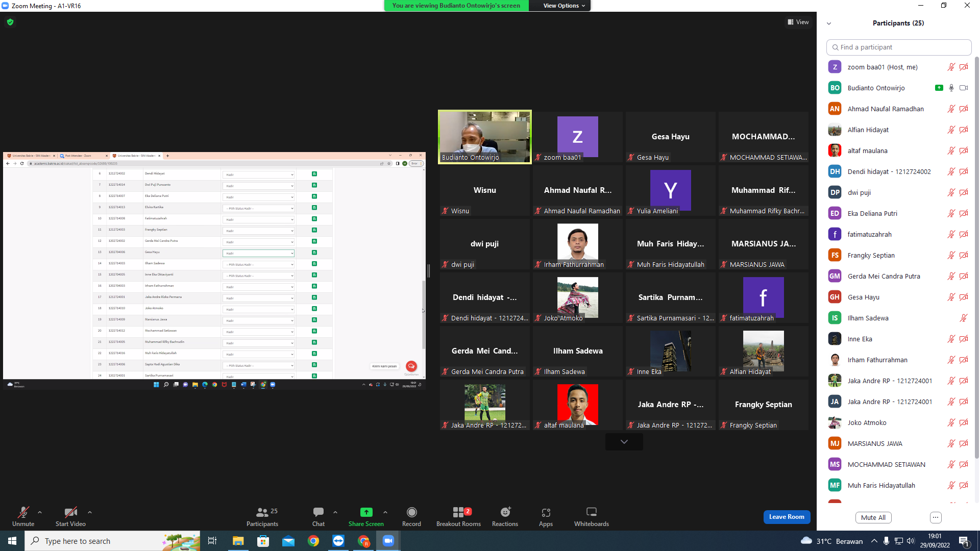Click the Mute All button
This screenshot has width=980, height=551.
(x=873, y=517)
